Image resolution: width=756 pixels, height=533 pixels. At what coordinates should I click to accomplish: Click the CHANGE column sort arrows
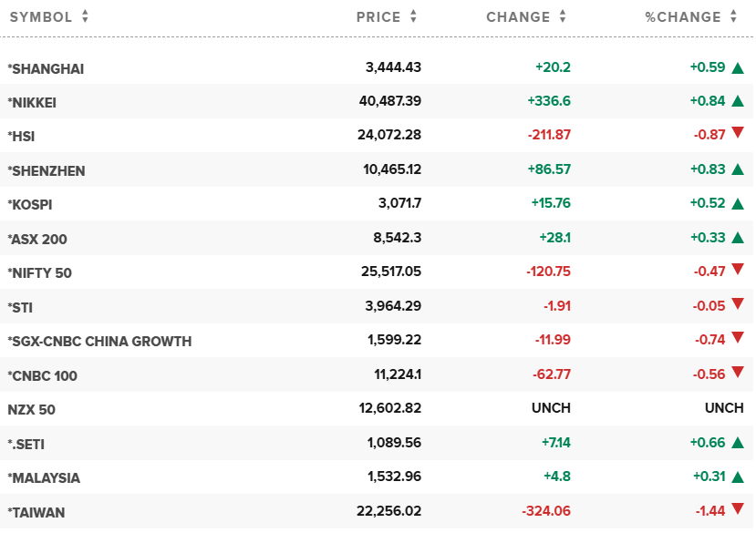coord(563,16)
